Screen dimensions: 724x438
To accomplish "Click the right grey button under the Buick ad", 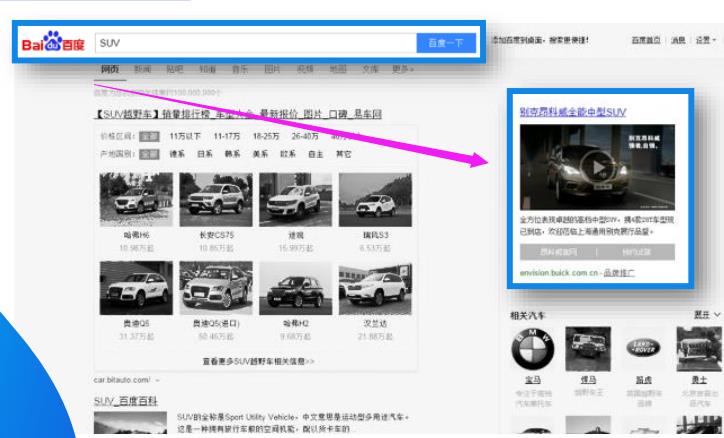I will [x=636, y=252].
